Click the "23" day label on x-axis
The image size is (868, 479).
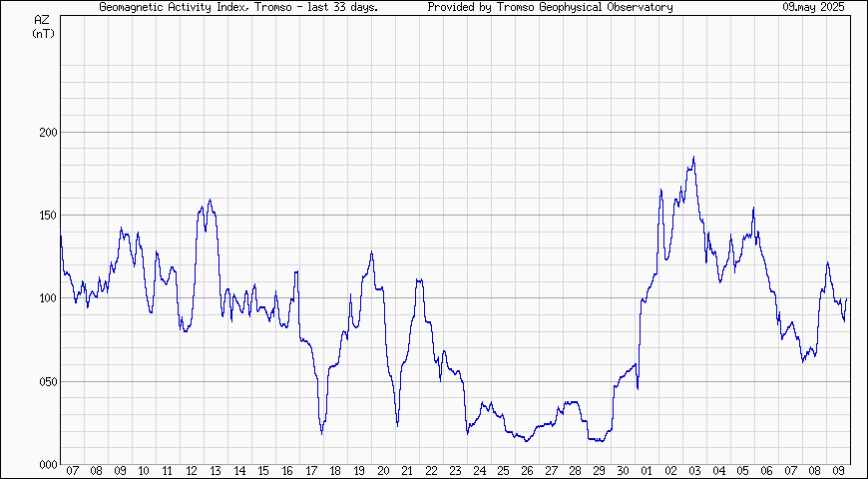pos(455,471)
